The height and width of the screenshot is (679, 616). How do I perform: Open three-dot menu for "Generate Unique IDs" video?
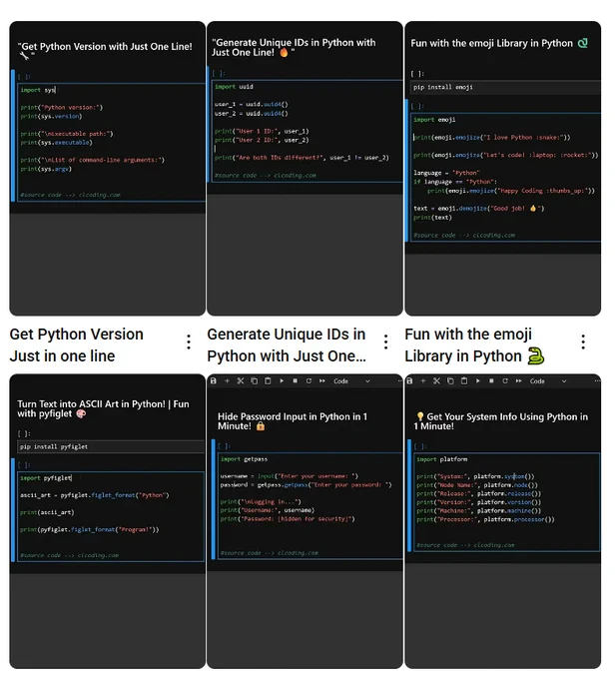pyautogui.click(x=385, y=342)
